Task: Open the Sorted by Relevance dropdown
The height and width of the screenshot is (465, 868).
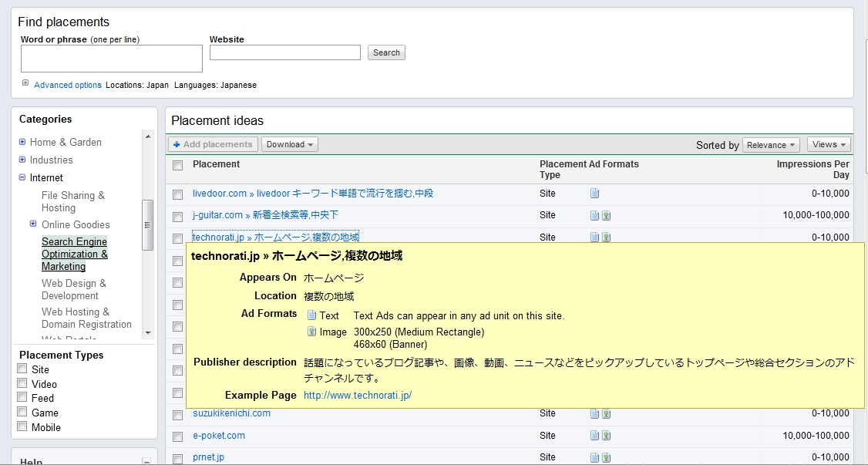Action: point(771,145)
